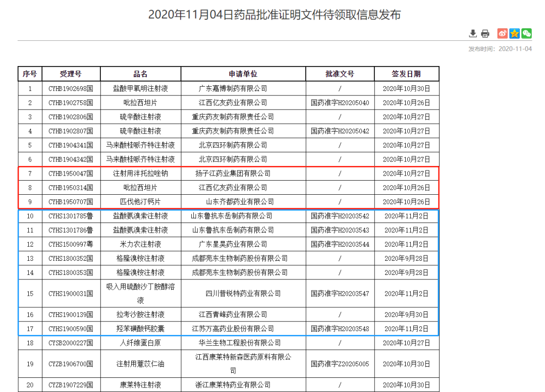Screen dimensions: 545x392
Task: Select approval number 国药准字H20203542
Action: (340, 216)
